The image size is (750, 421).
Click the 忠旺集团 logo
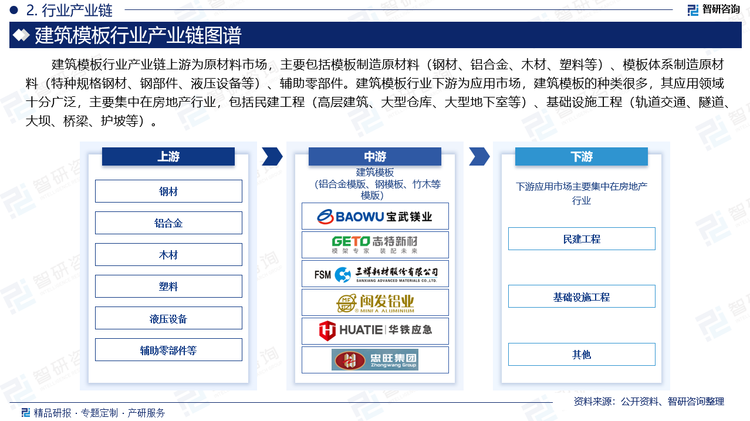[375, 360]
